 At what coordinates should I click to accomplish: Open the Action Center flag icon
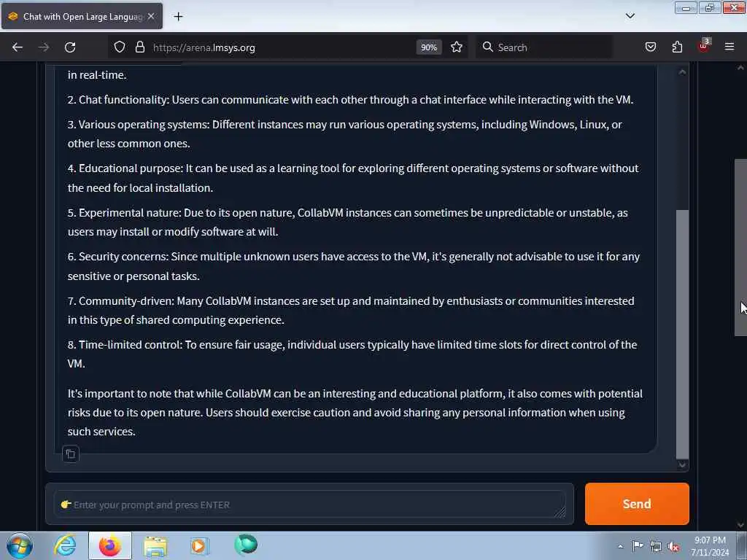click(638, 546)
